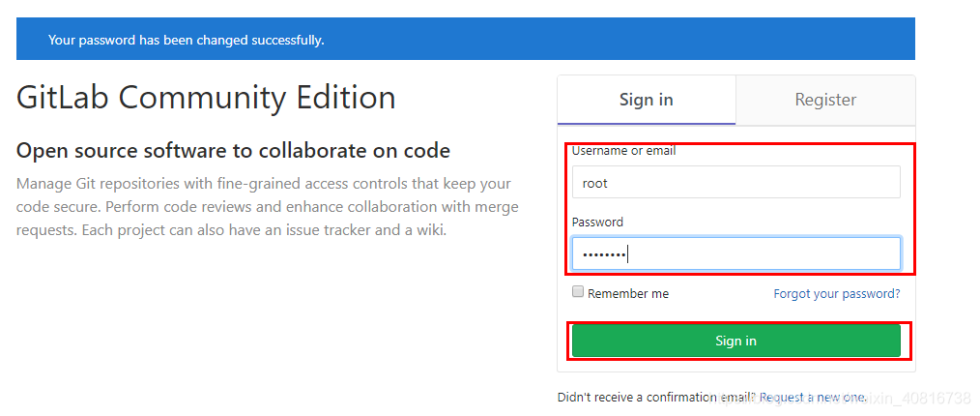Open the Register tab

pos(825,100)
